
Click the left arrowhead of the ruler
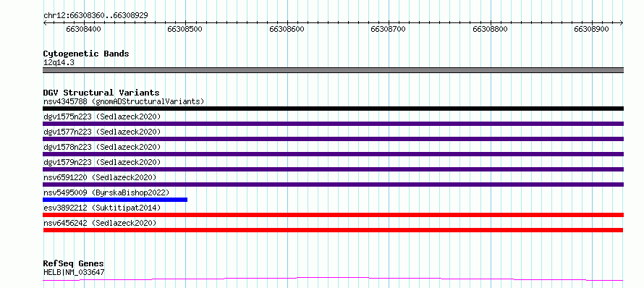45,23
